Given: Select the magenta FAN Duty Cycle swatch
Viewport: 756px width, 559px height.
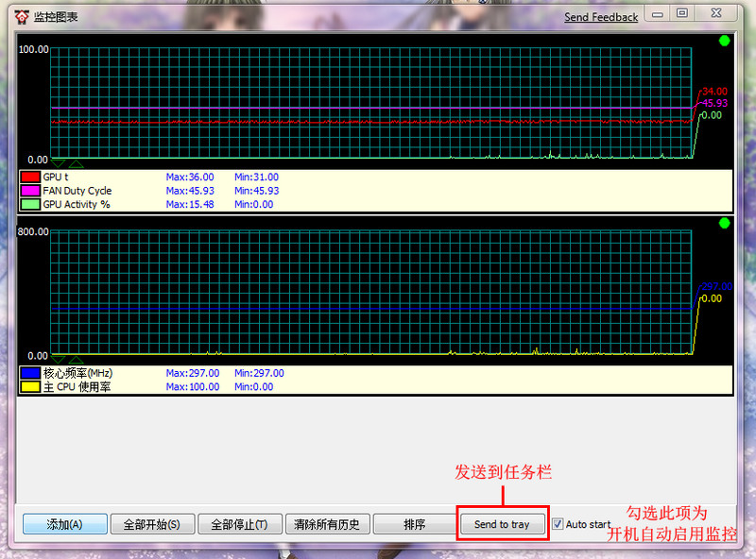Looking at the screenshot, I should point(30,191).
